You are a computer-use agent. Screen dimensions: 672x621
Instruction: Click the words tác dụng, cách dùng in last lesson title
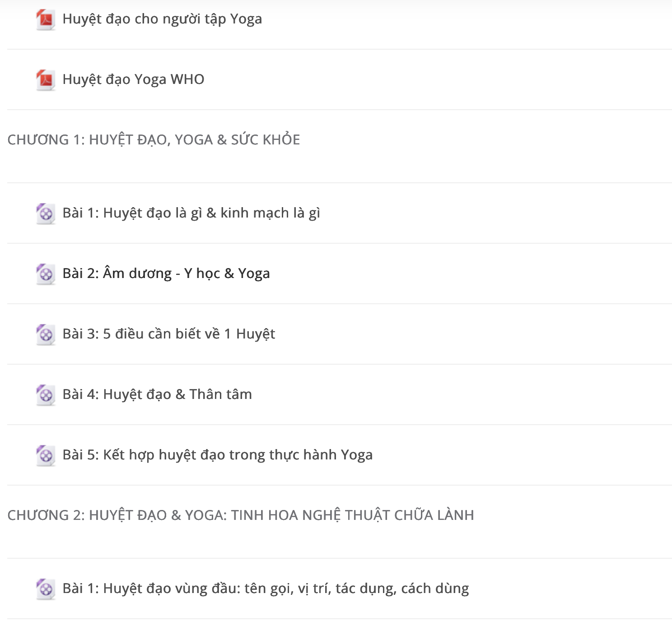tap(402, 589)
